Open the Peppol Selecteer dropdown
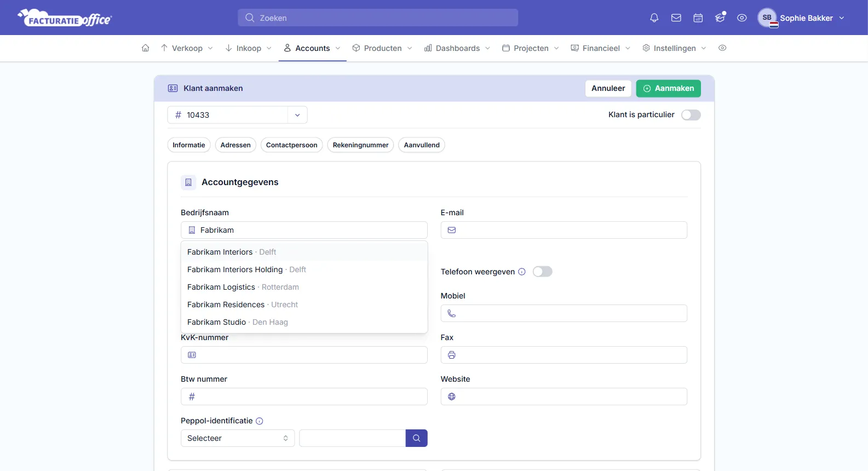Viewport: 868px width, 471px height. pos(238,438)
